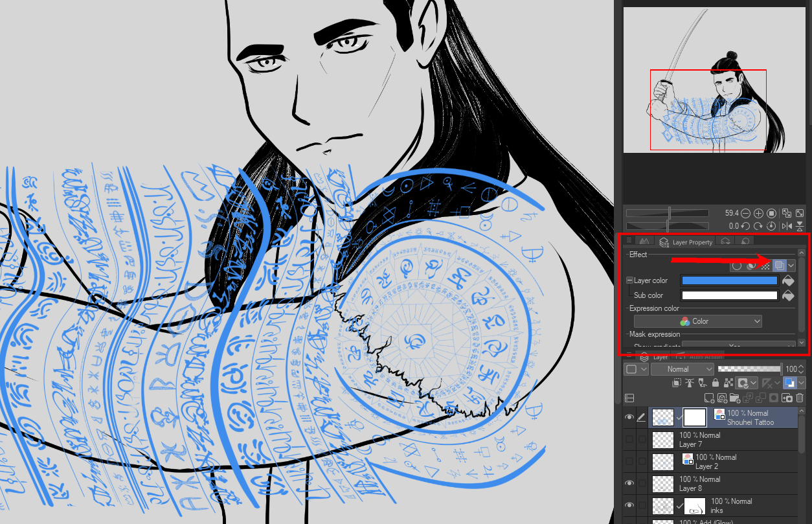Flip canvas horizontally in Navigator

[787, 226]
